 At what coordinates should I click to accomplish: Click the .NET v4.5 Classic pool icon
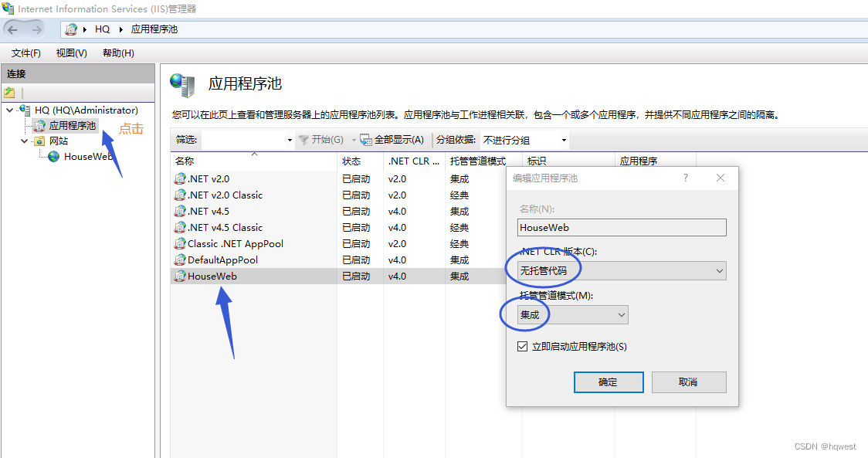[x=180, y=228]
